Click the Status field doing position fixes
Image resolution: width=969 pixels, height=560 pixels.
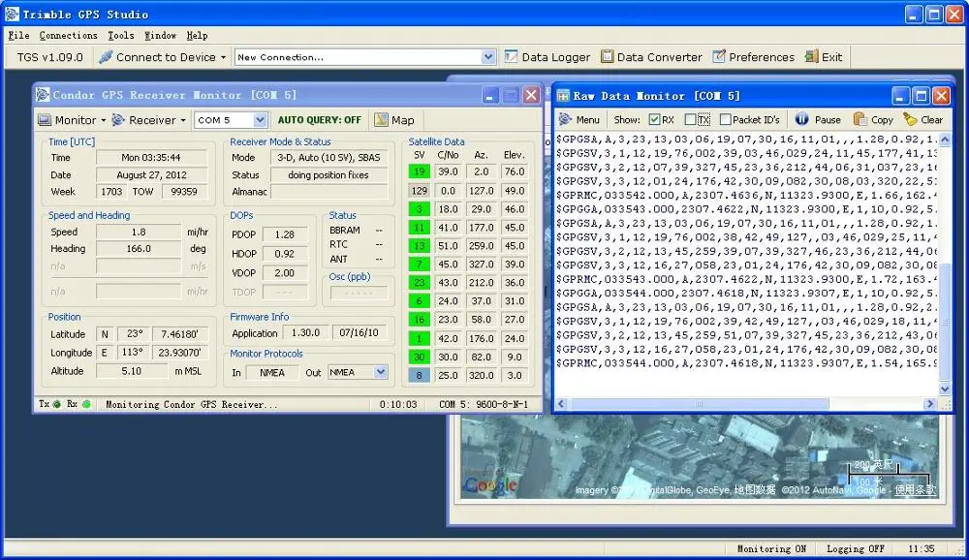click(x=328, y=175)
